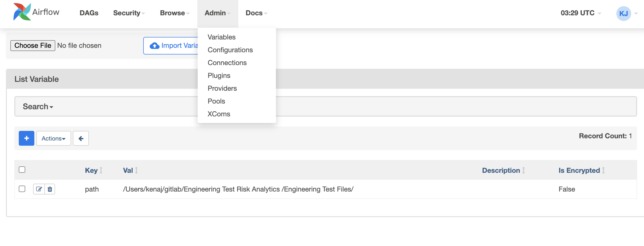644x246 pixels.
Task: Check the checkbox for the path variable row
Action: click(22, 189)
